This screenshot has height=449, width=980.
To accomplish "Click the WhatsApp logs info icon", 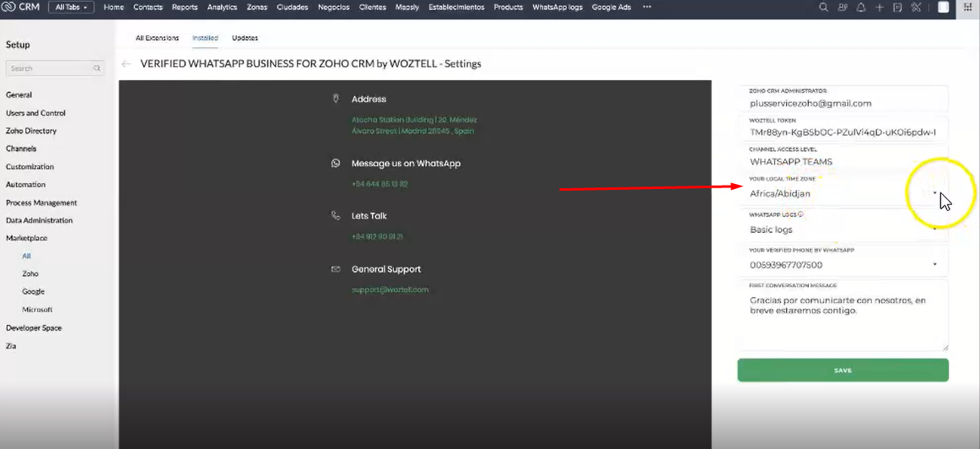I will click(800, 214).
